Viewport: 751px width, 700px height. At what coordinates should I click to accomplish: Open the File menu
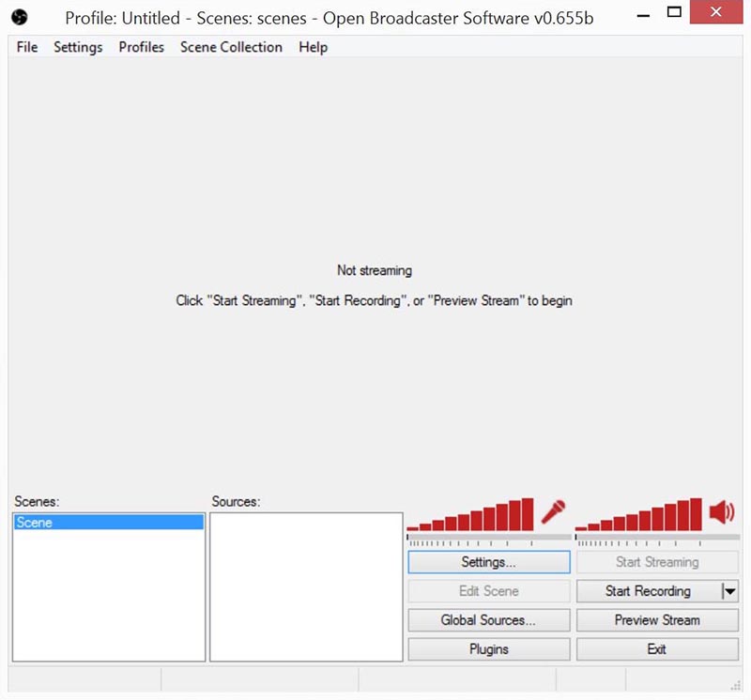point(27,47)
